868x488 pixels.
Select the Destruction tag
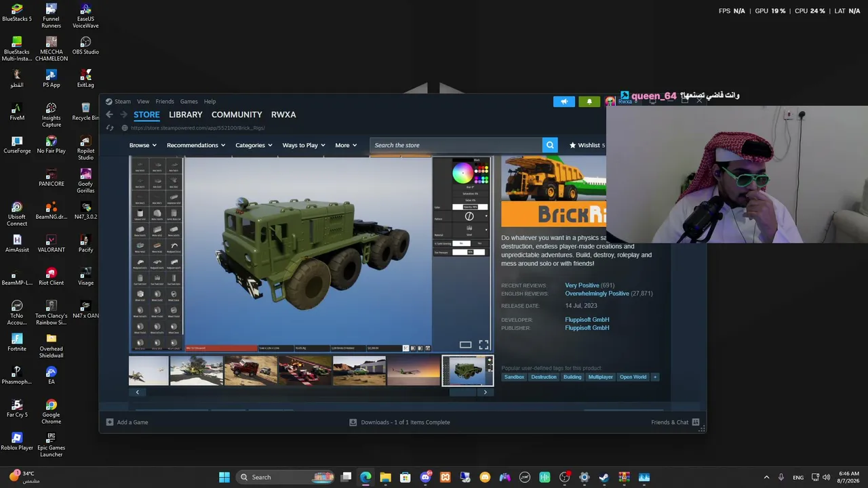pos(544,377)
